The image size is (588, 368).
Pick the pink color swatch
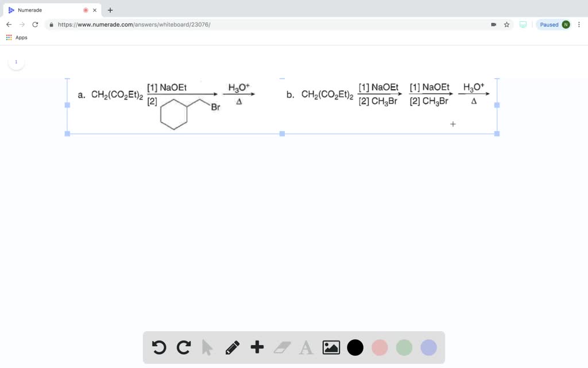pyautogui.click(x=380, y=347)
